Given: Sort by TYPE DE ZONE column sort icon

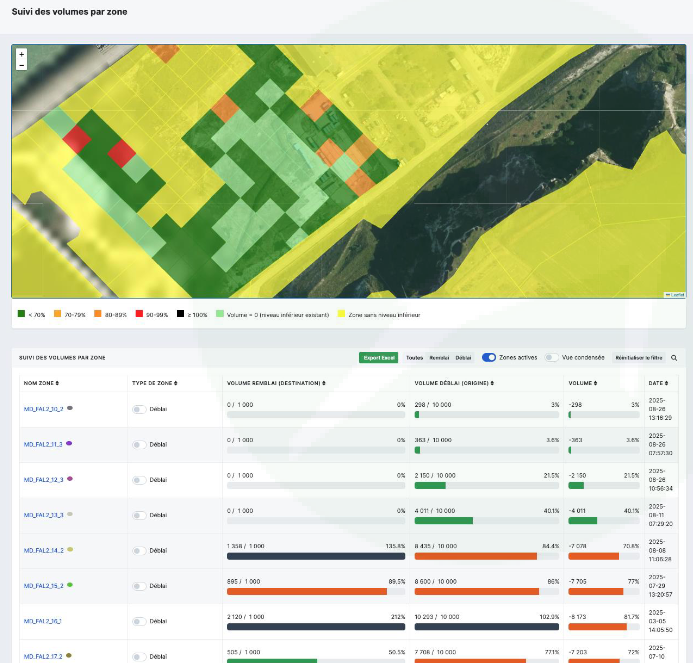Looking at the screenshot, I should pyautogui.click(x=175, y=383).
